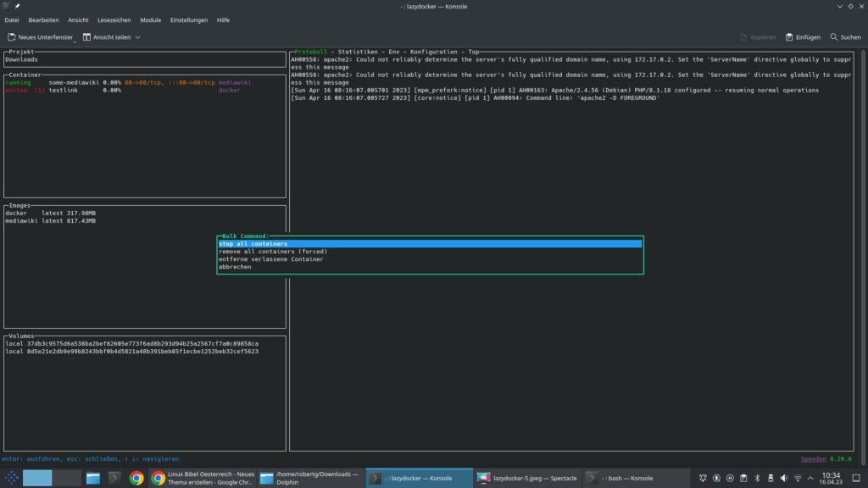Open the volume control tray icon
The height and width of the screenshot is (488, 868).
tap(784, 478)
